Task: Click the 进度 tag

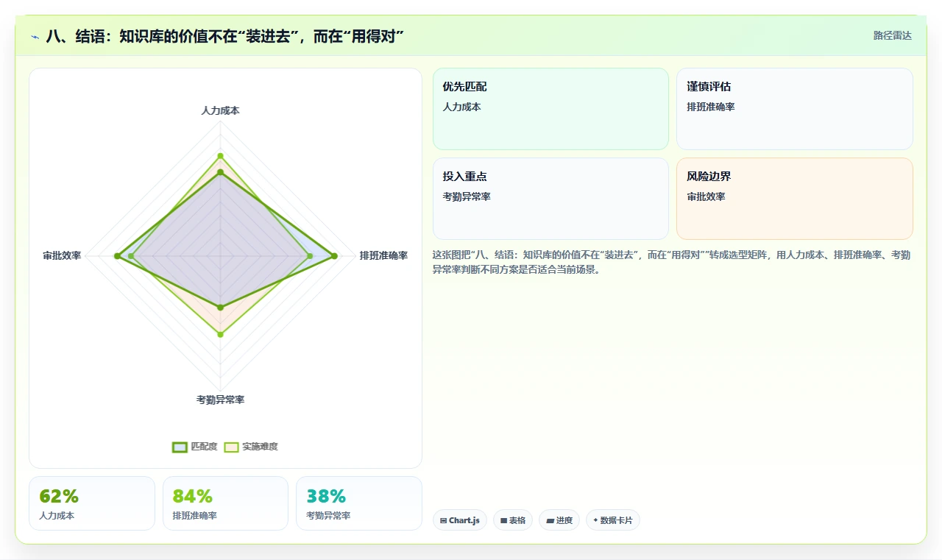Action: click(x=559, y=520)
